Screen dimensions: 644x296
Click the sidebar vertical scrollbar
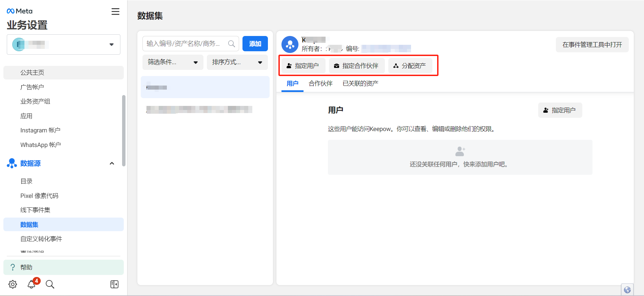(x=124, y=131)
